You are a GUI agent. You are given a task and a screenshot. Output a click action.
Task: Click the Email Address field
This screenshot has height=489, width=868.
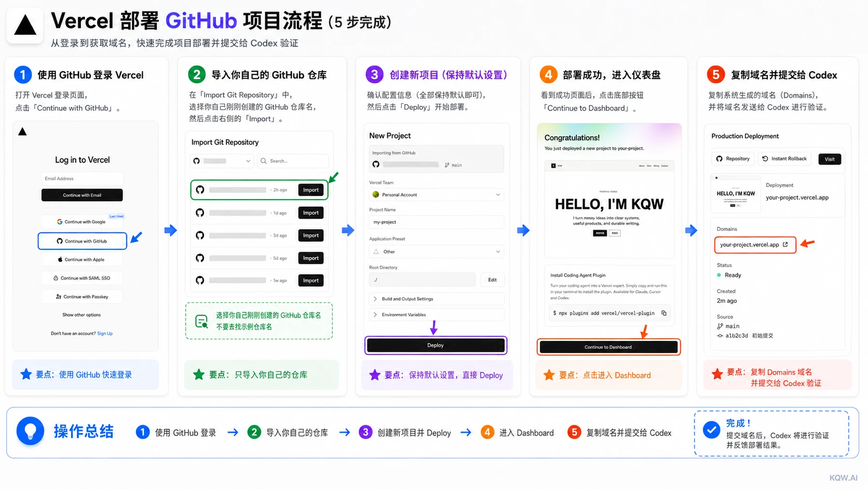click(82, 178)
